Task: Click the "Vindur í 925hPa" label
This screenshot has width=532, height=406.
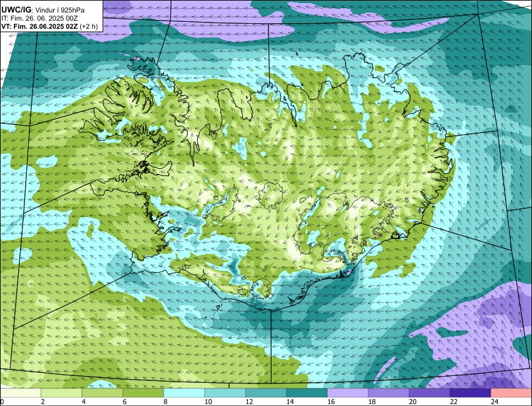Action: tap(60, 10)
